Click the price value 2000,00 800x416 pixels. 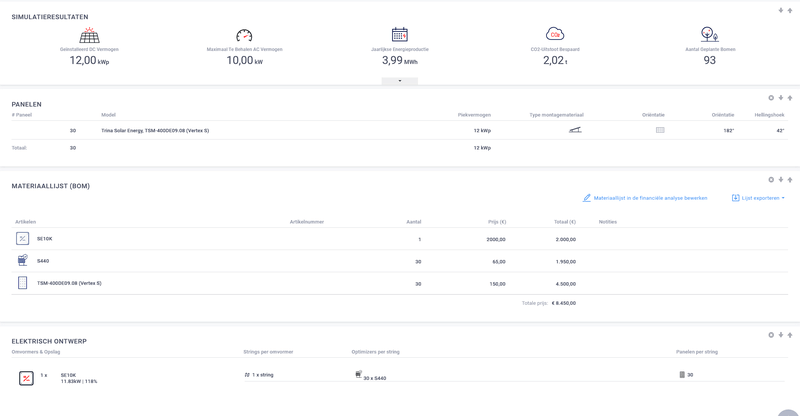(x=496, y=239)
